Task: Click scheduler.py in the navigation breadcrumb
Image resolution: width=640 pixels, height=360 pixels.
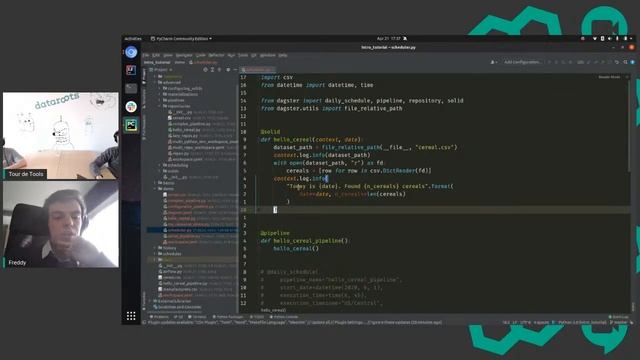Action: tap(203, 62)
